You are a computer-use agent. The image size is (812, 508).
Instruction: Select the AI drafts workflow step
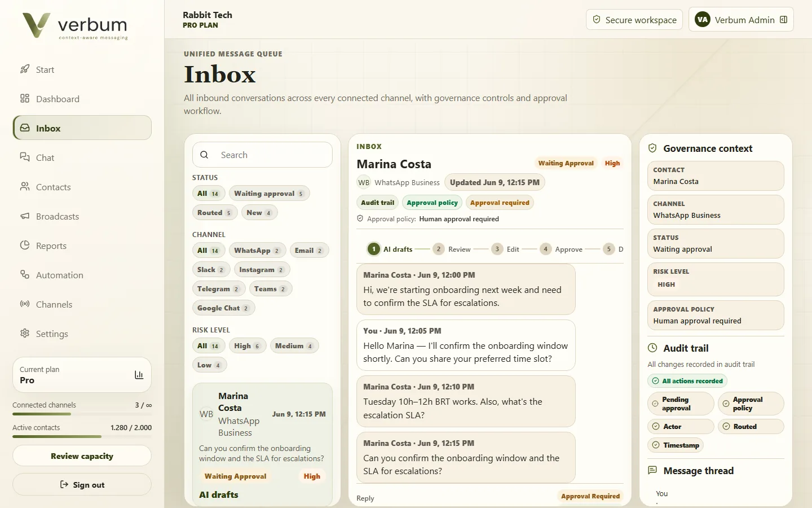390,249
